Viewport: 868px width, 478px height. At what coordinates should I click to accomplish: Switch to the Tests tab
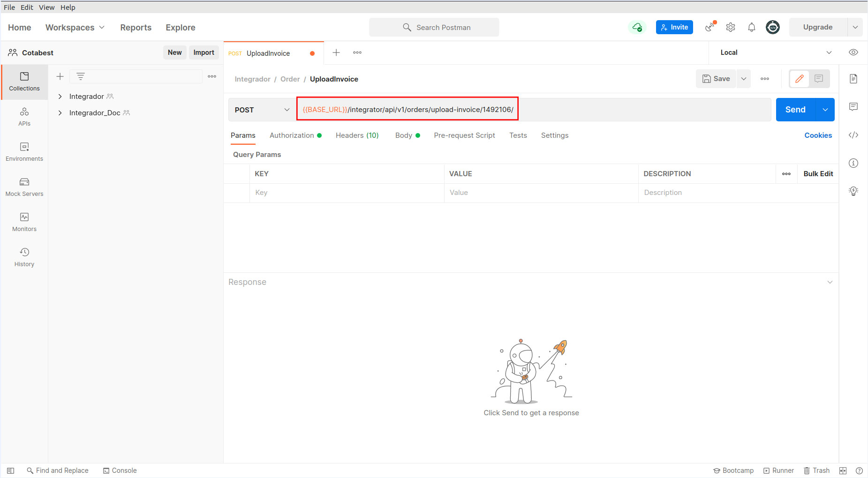[518, 135]
